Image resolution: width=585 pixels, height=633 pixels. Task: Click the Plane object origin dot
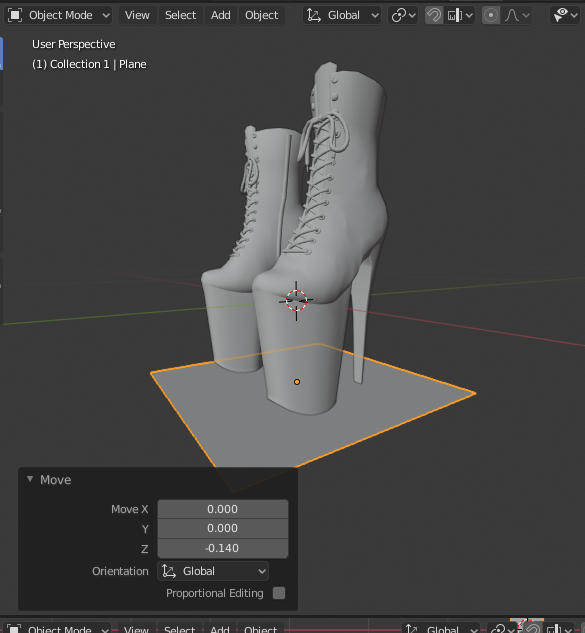pos(297,382)
